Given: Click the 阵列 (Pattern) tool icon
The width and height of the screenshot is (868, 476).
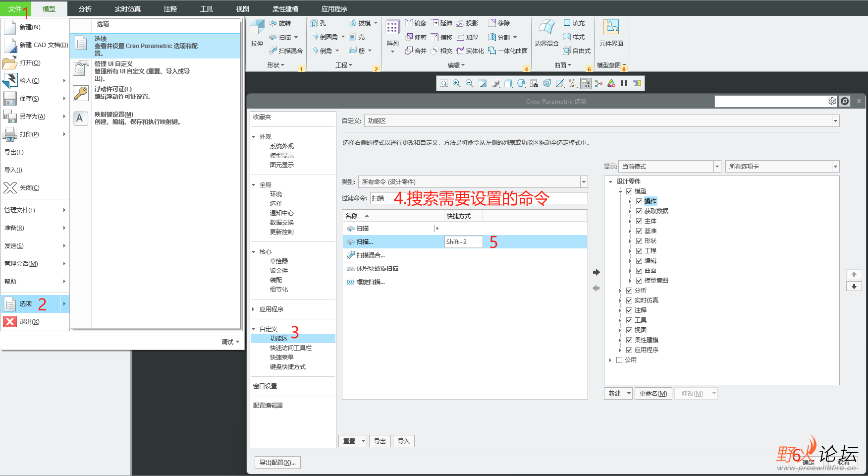Looking at the screenshot, I should coord(392,28).
